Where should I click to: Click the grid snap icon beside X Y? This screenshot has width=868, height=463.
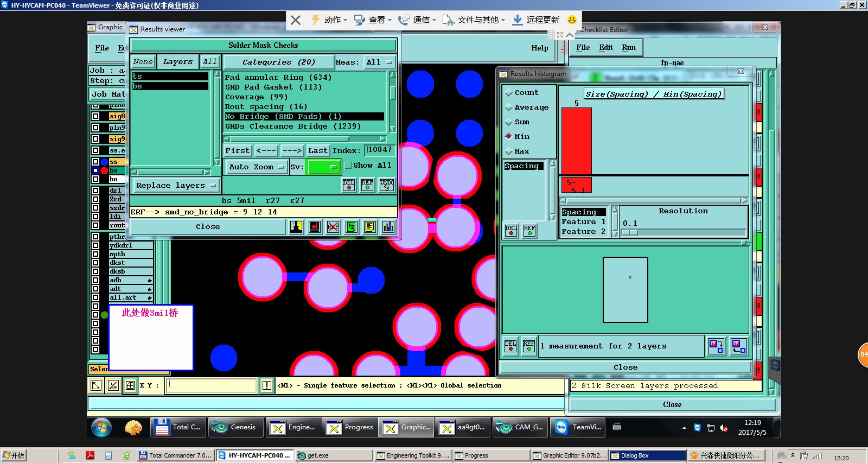(x=130, y=385)
